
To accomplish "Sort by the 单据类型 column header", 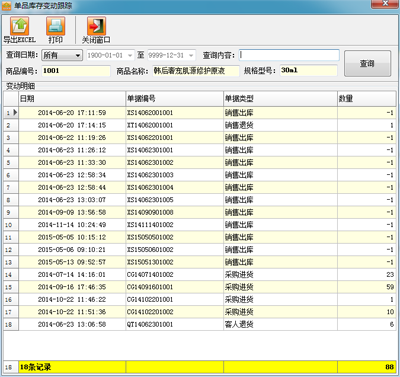I will pos(280,99).
